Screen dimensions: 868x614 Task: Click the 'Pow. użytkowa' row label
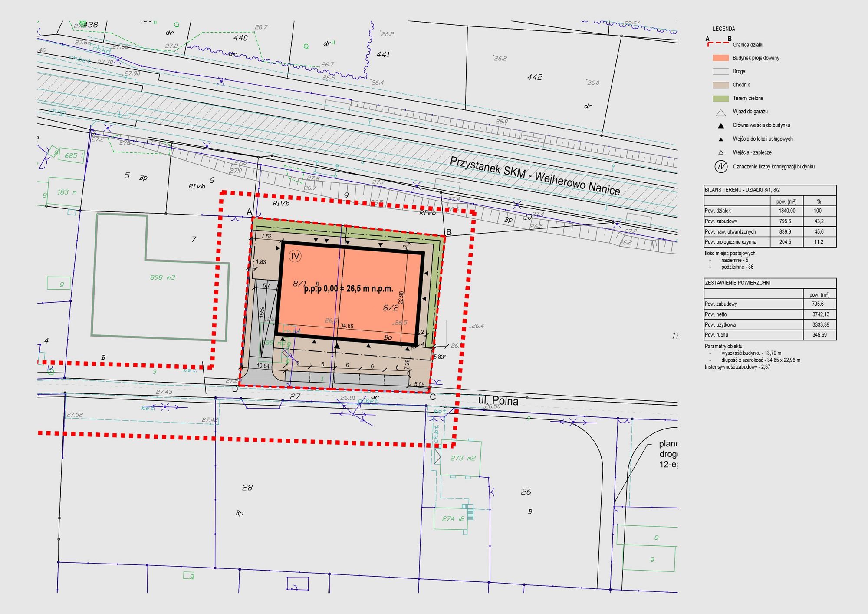pyautogui.click(x=720, y=325)
